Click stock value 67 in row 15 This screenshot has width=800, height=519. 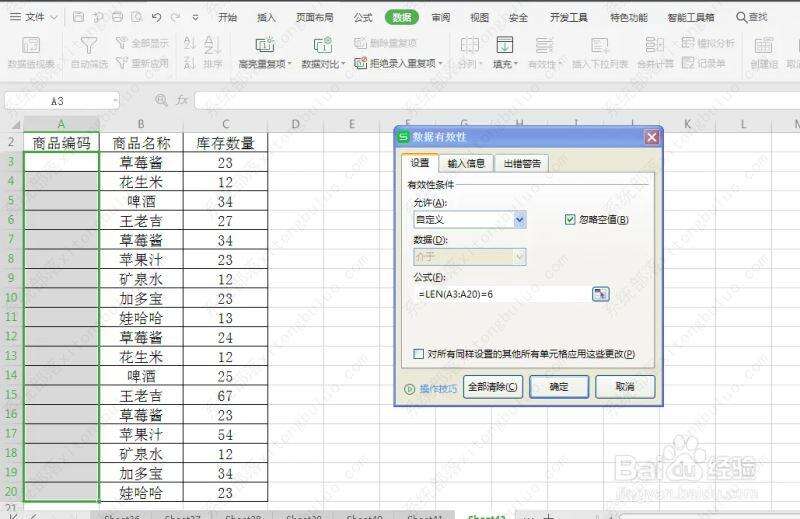pos(225,396)
